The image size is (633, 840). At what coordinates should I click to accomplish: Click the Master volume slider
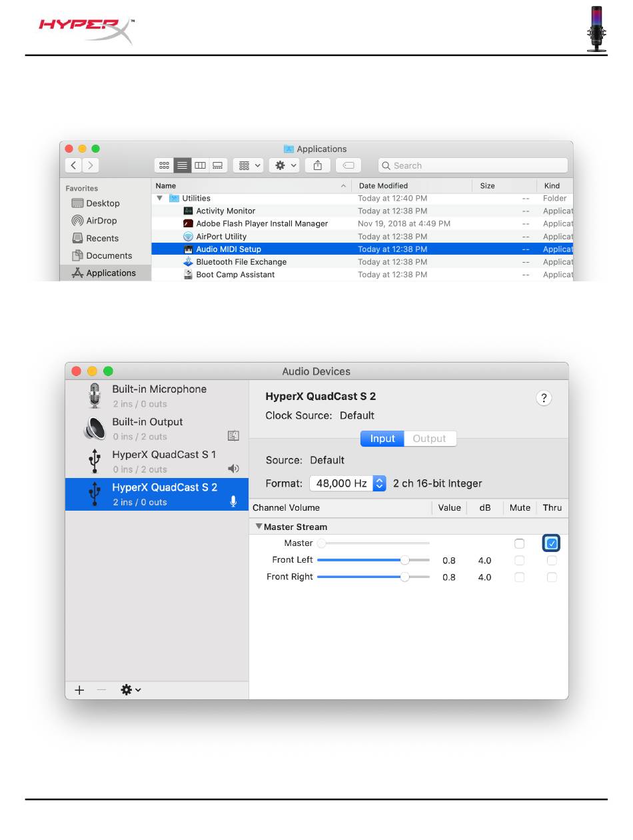(x=373, y=543)
